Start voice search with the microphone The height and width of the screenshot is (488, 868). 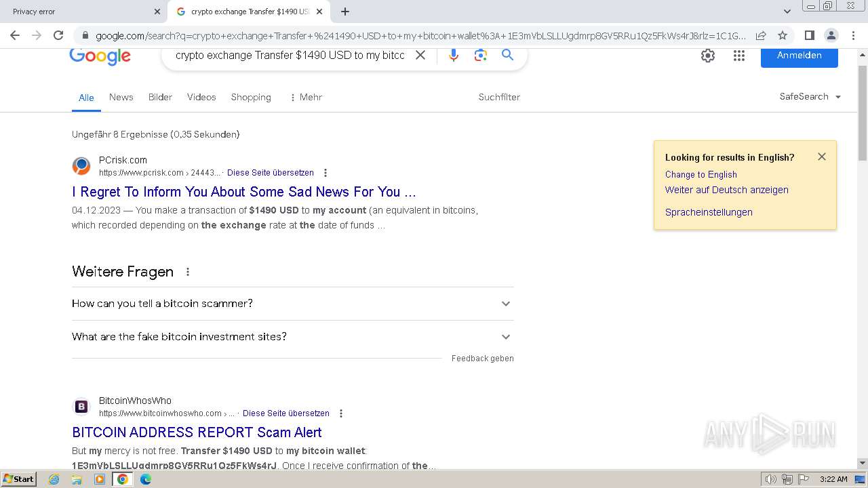tap(454, 55)
